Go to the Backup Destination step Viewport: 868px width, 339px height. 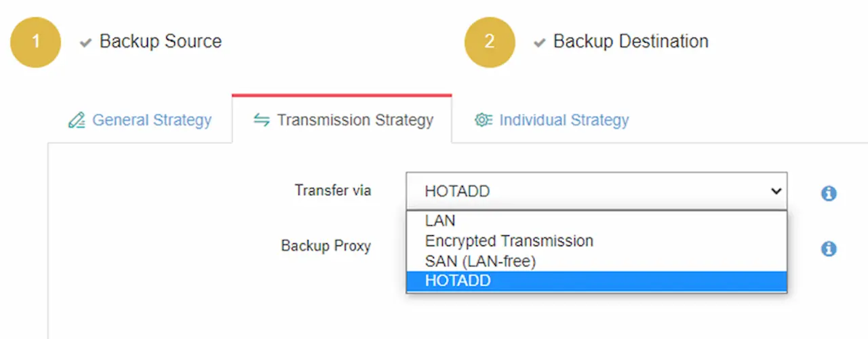pos(631,41)
